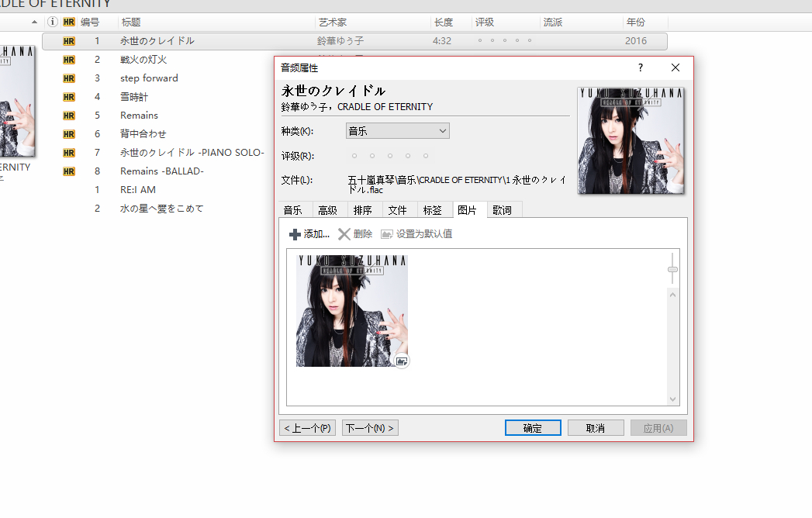Click the HR column header badge
812x518 pixels.
pos(69,22)
